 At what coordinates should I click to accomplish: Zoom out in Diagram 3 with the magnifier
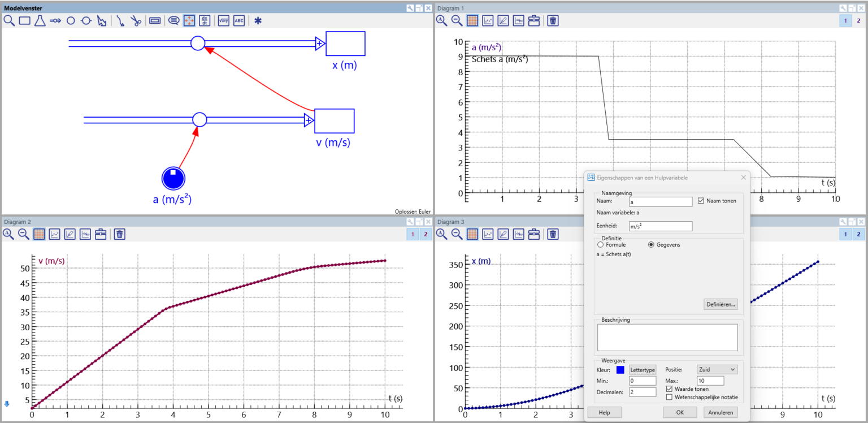pyautogui.click(x=456, y=234)
